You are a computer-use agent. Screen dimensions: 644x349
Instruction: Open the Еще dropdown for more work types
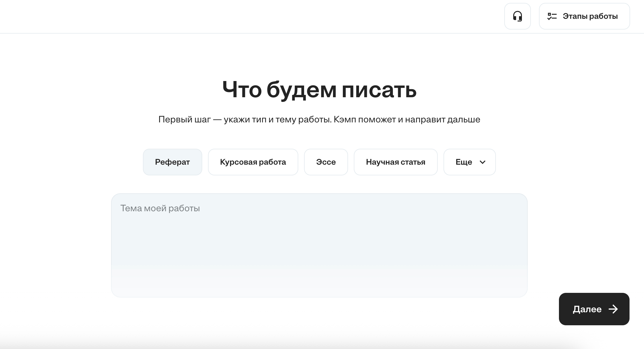click(x=469, y=162)
